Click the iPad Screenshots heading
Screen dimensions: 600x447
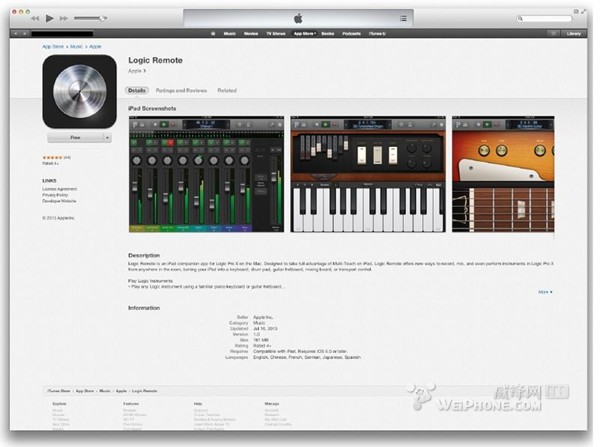click(152, 108)
